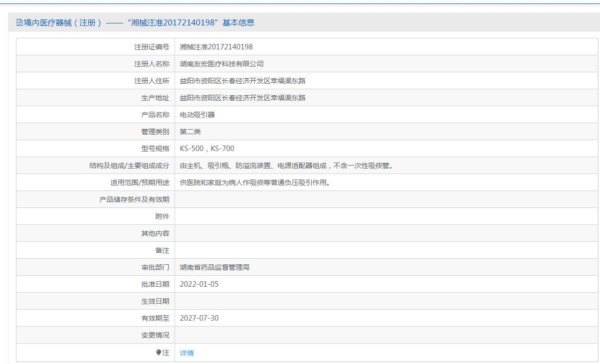Click the 注册人名称 label
600x364 pixels.
pyautogui.click(x=152, y=64)
